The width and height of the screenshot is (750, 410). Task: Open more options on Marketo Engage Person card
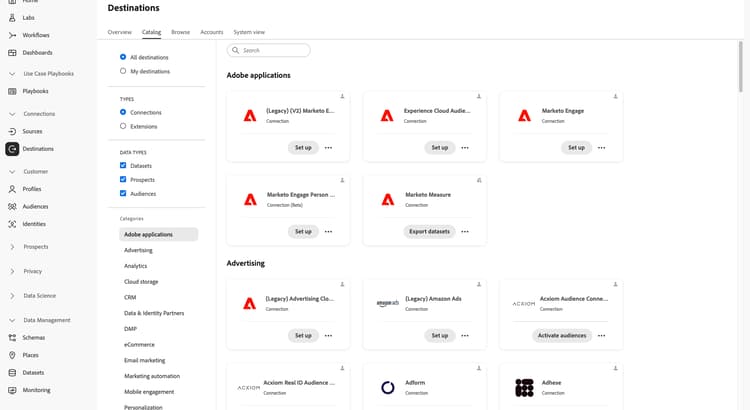click(x=328, y=232)
